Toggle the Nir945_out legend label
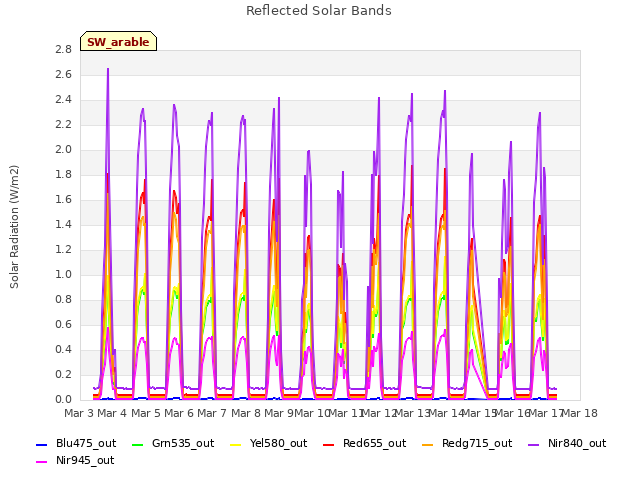Image resolution: width=640 pixels, height=480 pixels. [x=85, y=461]
